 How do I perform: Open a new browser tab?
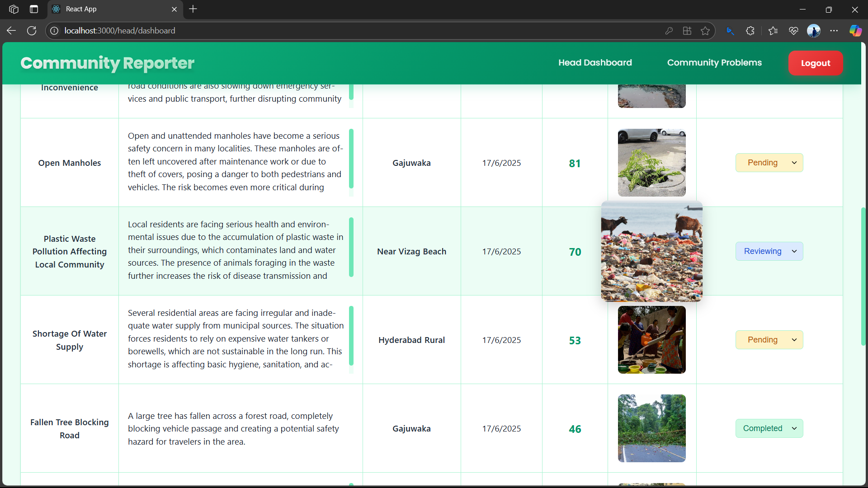point(193,9)
